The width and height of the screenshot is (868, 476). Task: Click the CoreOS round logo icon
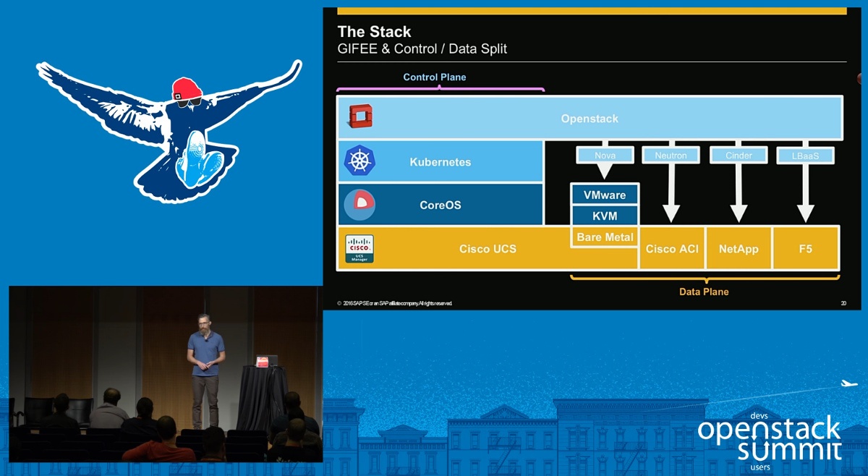[358, 205]
